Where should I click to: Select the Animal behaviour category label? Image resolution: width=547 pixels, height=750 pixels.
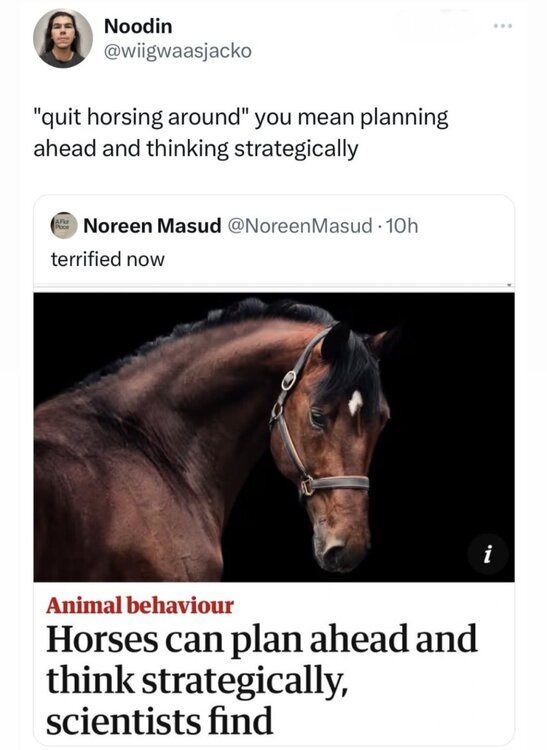(x=140, y=606)
